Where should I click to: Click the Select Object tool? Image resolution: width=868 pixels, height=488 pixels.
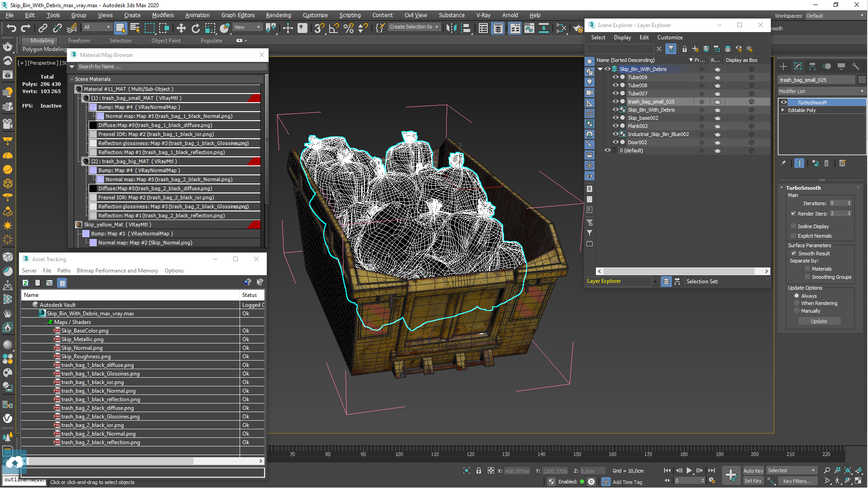point(120,28)
